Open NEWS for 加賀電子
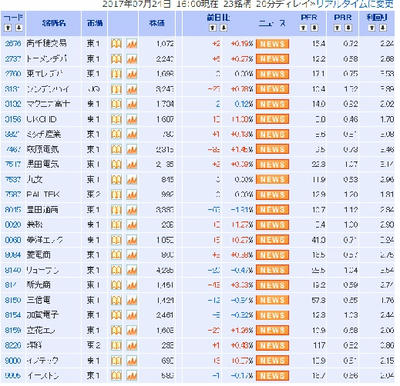 272,315
